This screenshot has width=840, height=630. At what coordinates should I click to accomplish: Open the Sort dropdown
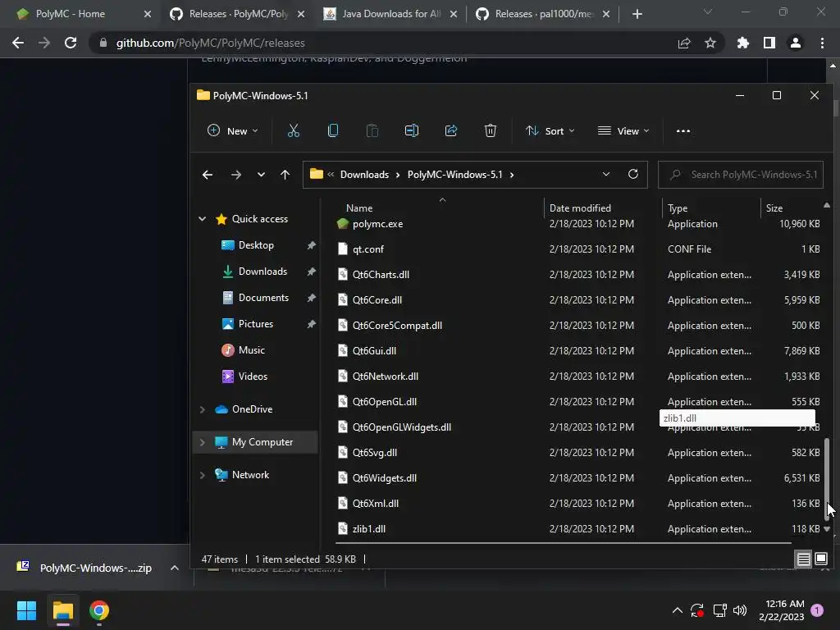[550, 130]
